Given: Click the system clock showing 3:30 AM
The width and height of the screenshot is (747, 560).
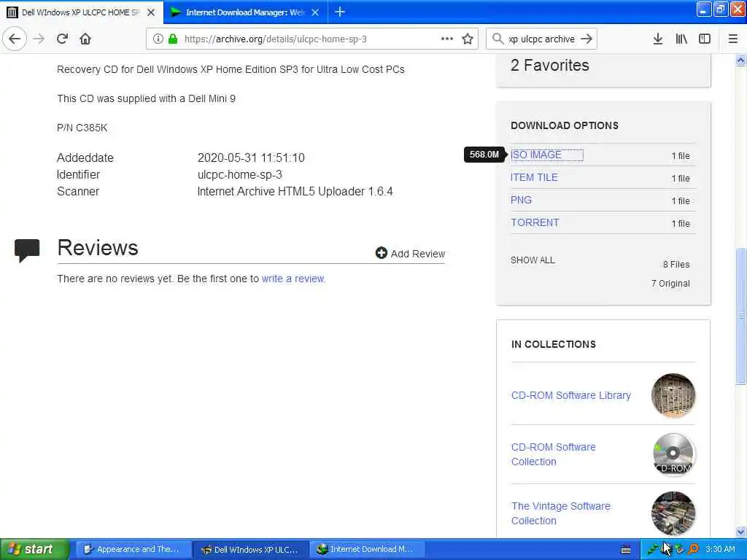Looking at the screenshot, I should [x=720, y=549].
